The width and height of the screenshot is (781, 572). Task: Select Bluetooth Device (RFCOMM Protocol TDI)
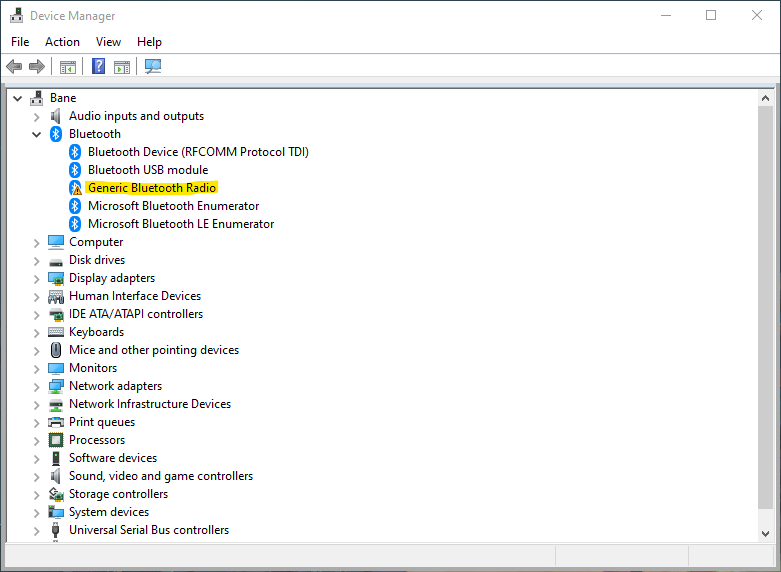click(198, 152)
